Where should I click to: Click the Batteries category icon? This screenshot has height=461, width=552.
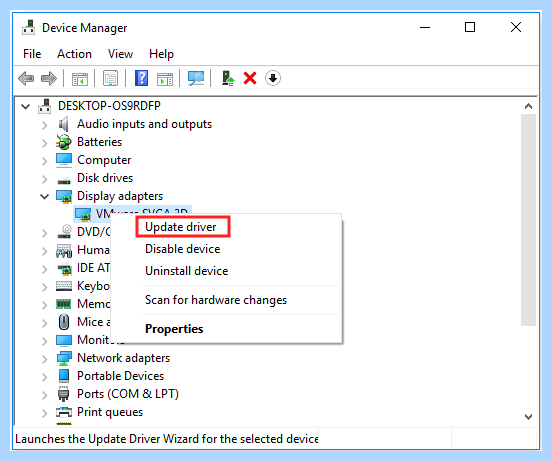tap(64, 142)
